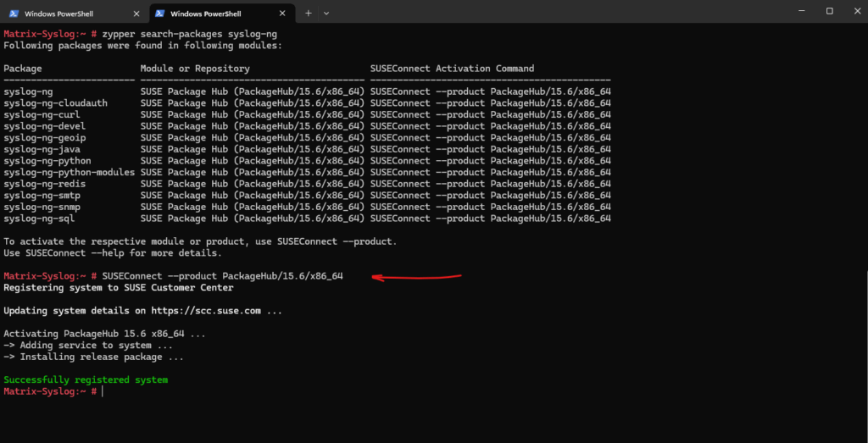This screenshot has width=868, height=443.
Task: Click the 'syslog-ng-cloudauth' package name
Action: [x=55, y=102]
